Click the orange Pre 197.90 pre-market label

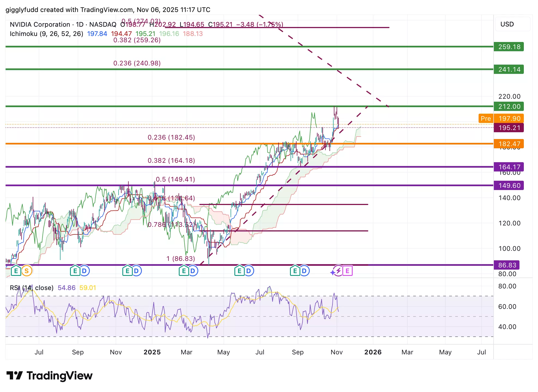point(501,119)
